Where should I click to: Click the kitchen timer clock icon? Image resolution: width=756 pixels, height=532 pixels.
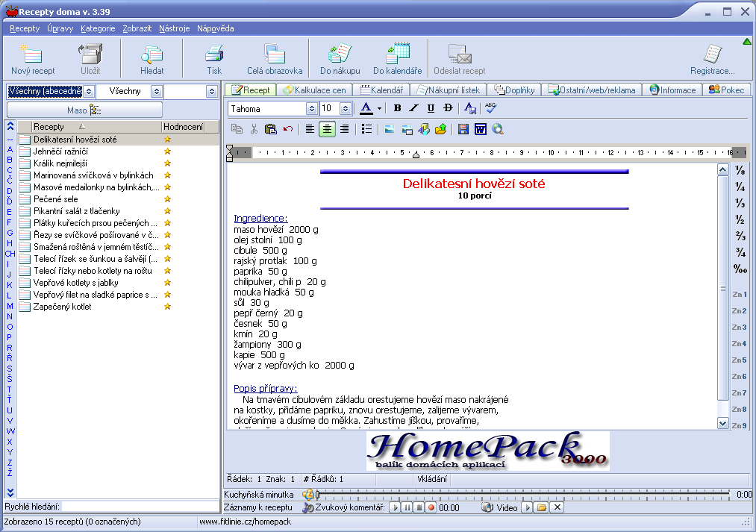[x=308, y=495]
